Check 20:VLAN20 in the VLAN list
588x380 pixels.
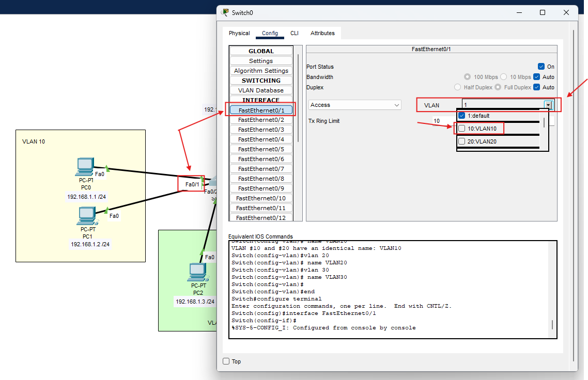pyautogui.click(x=461, y=141)
